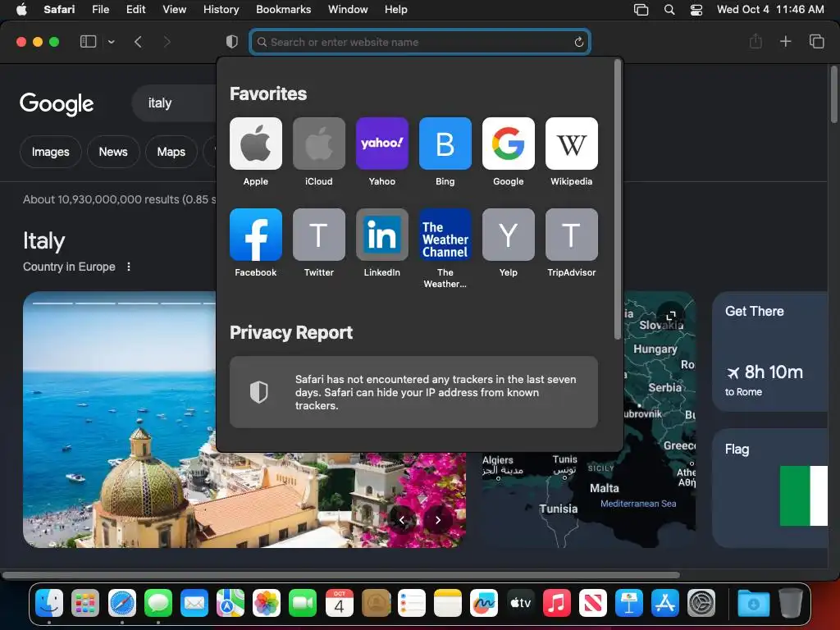Open the Flag card
840x630 pixels.
[769, 487]
